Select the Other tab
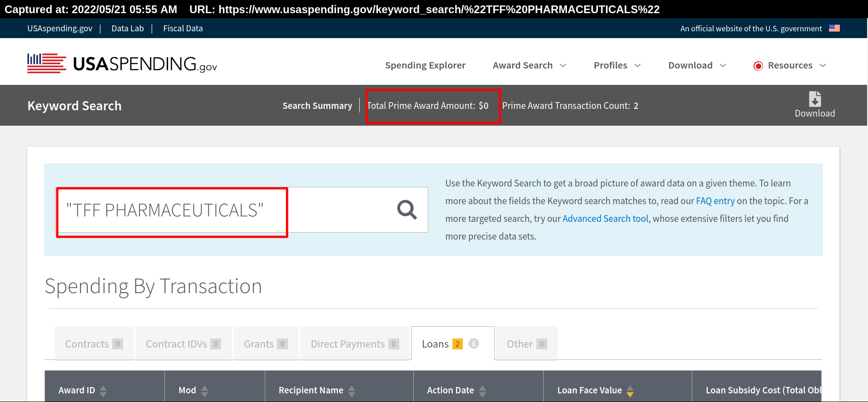This screenshot has width=868, height=402. [526, 343]
